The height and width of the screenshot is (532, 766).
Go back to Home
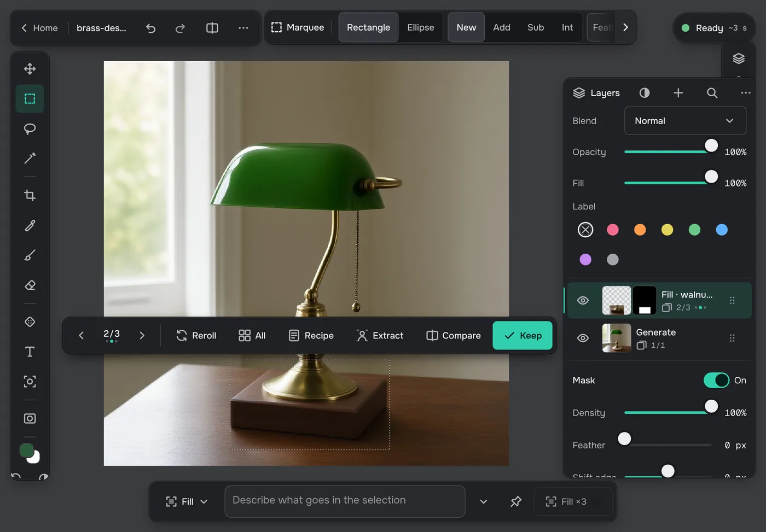[39, 28]
